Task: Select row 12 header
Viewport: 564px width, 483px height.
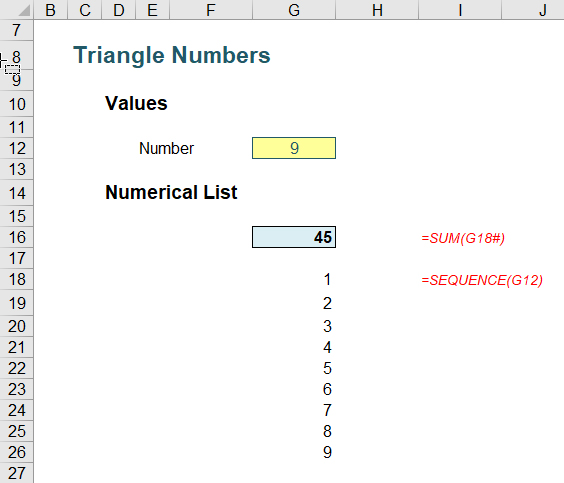Action: click(17, 148)
